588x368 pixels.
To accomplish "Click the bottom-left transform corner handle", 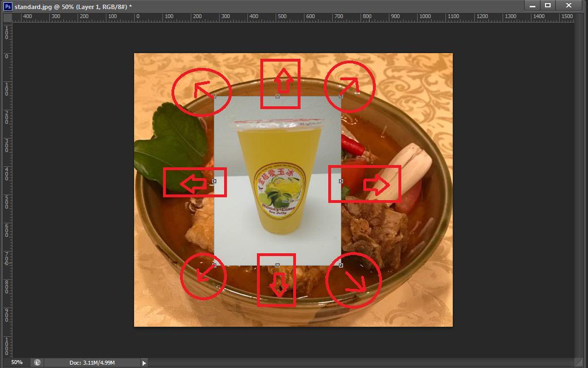I will [x=214, y=265].
